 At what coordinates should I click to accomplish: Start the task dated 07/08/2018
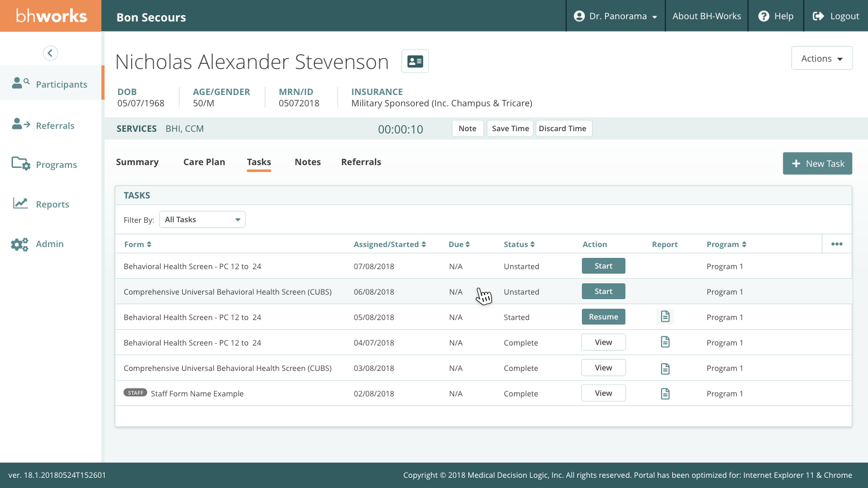point(603,266)
